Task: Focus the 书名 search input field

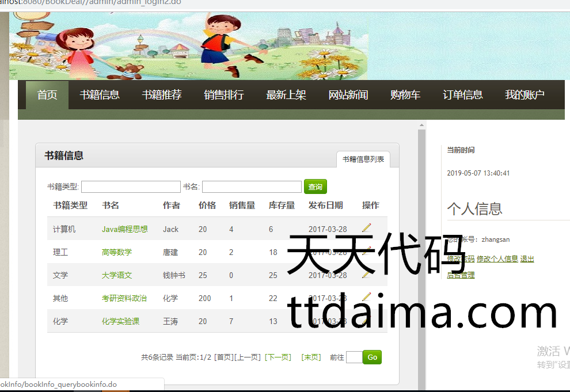Action: click(x=252, y=187)
